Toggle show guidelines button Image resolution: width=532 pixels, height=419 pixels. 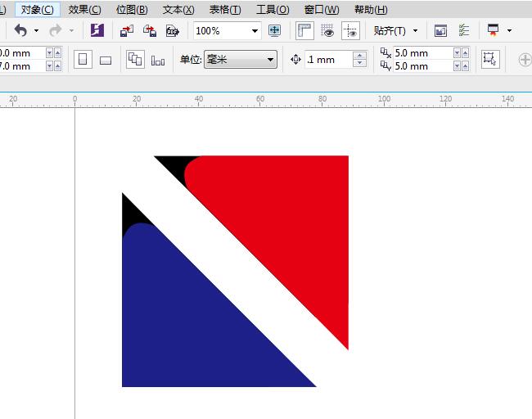coord(350,31)
